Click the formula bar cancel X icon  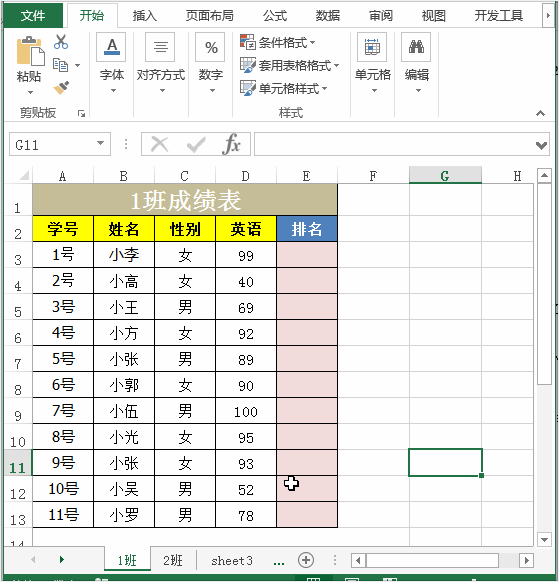160,144
